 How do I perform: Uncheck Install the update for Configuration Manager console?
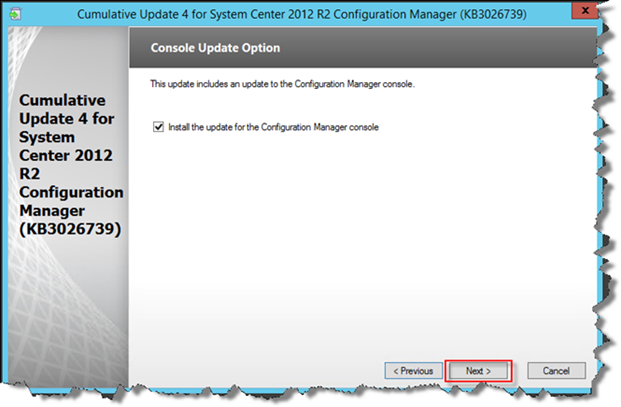[x=158, y=127]
